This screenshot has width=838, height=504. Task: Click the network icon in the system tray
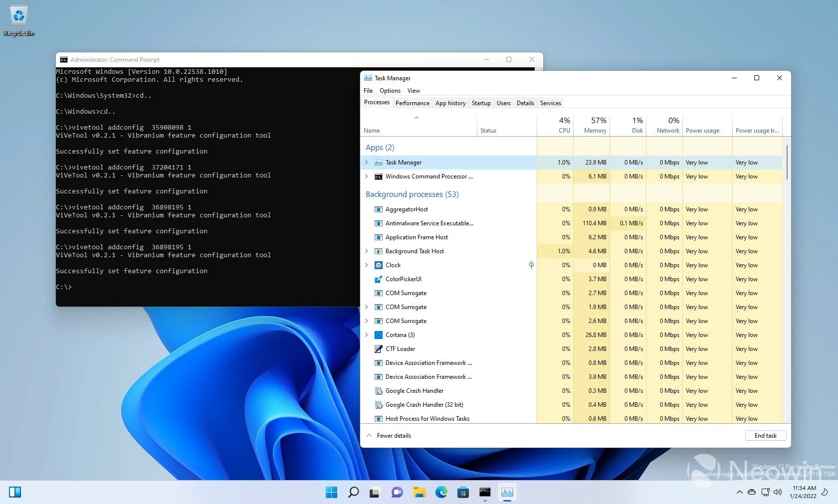(765, 492)
